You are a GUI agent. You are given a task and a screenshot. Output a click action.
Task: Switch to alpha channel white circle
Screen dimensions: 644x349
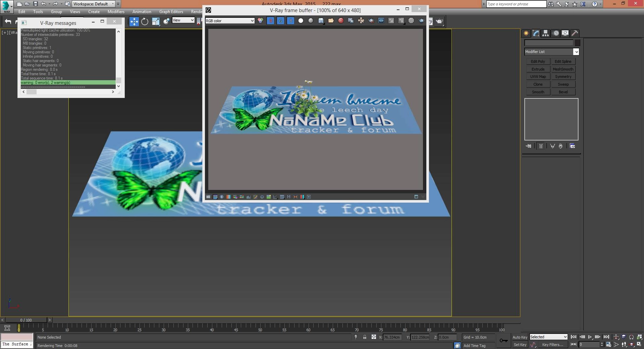point(301,21)
